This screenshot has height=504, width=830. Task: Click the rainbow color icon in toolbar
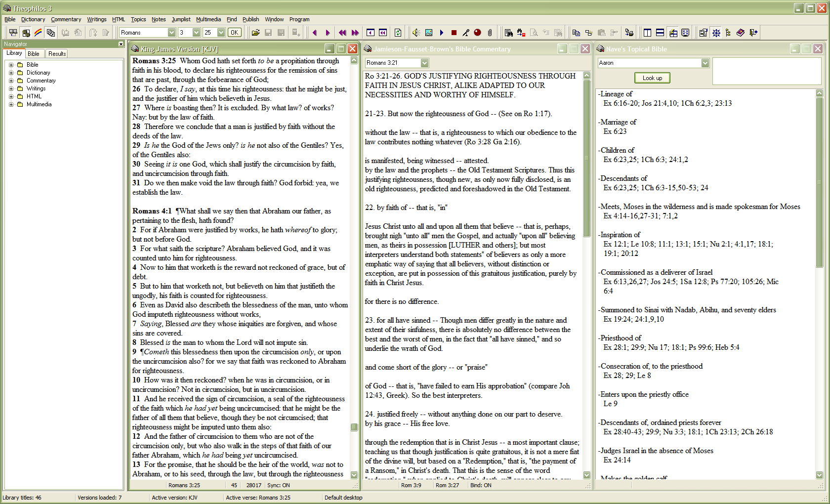point(38,33)
